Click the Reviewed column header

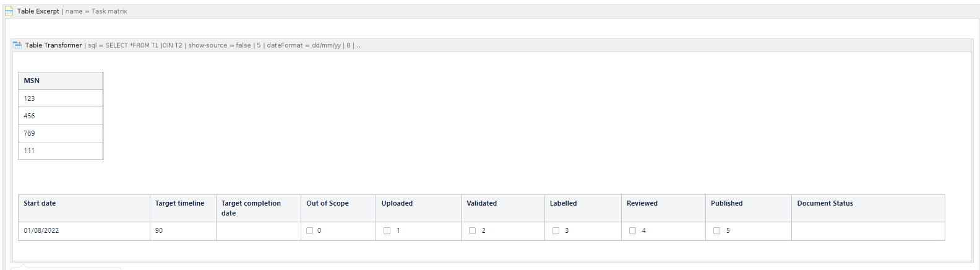click(x=663, y=209)
